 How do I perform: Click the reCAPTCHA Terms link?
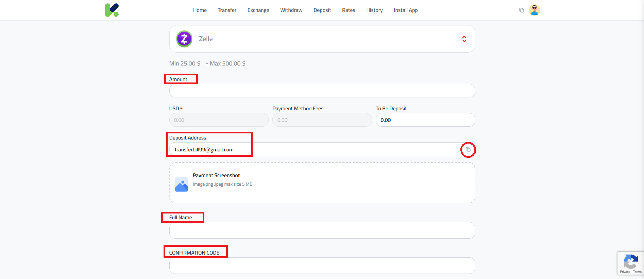(x=637, y=272)
